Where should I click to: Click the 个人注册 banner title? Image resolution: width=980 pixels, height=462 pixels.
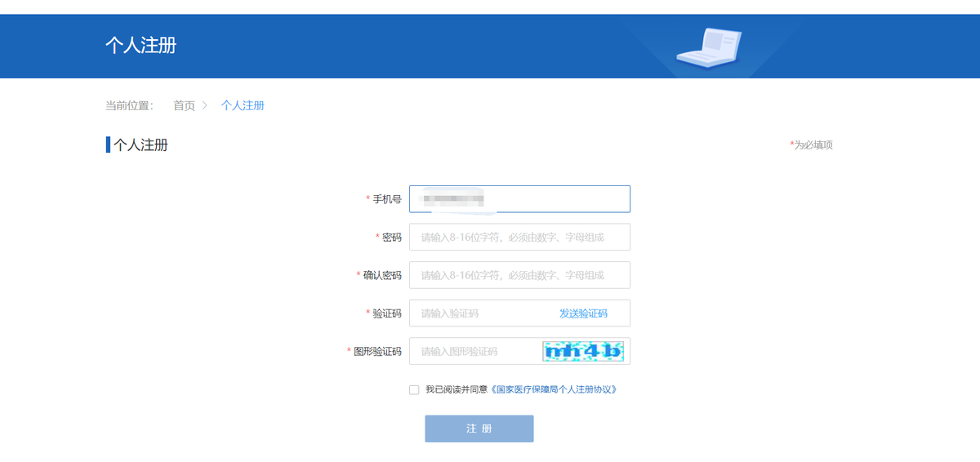tap(140, 45)
